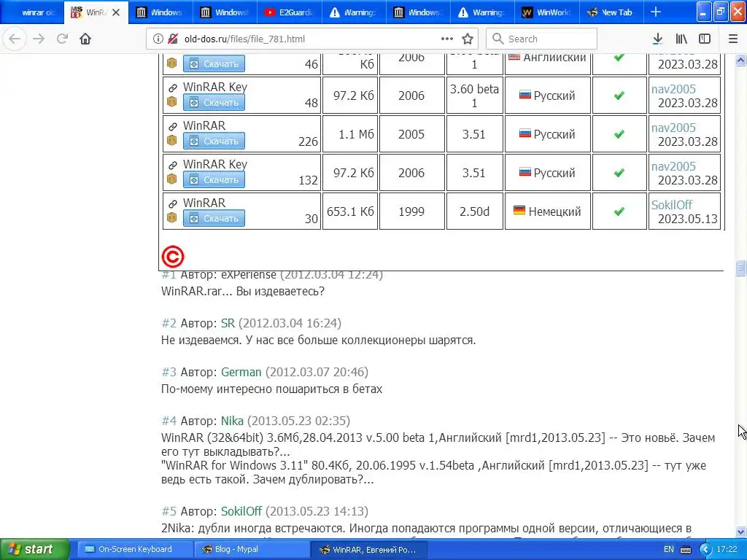
Task: Select the '2.50d' version cell
Action: point(474,211)
